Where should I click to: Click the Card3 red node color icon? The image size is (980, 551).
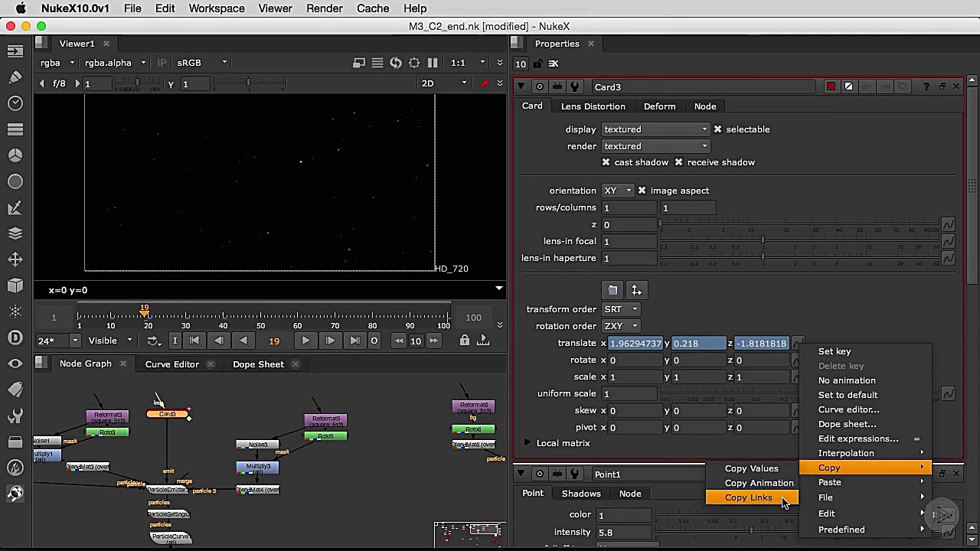click(x=831, y=87)
